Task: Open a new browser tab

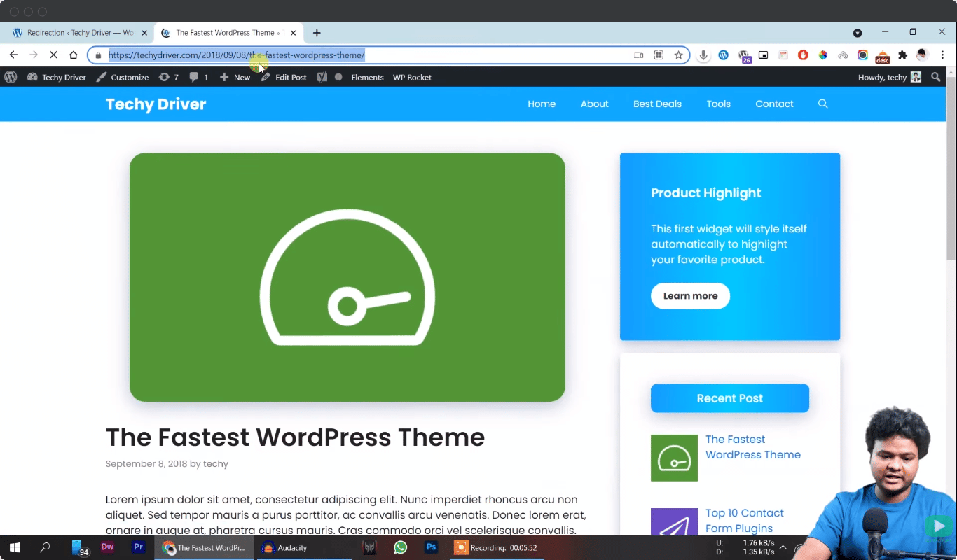Action: (317, 33)
